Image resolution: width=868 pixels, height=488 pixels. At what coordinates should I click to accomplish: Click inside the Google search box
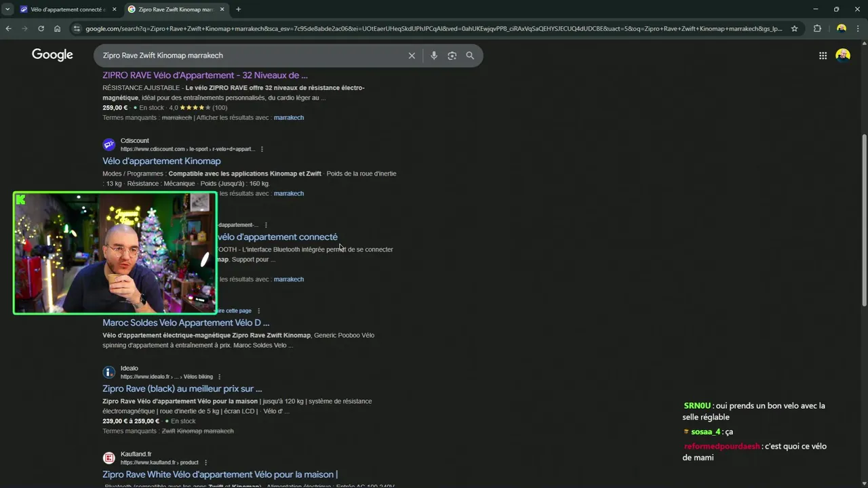tap(251, 56)
